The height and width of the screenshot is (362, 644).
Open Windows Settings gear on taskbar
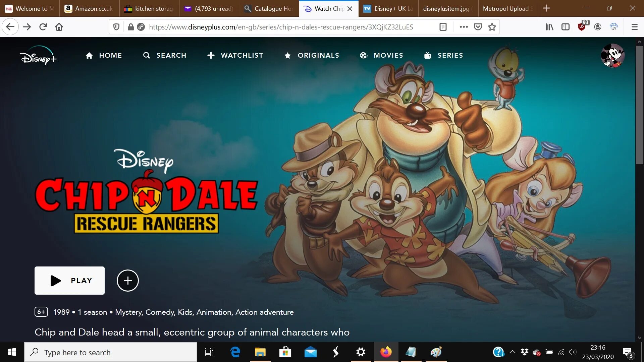coord(361,352)
